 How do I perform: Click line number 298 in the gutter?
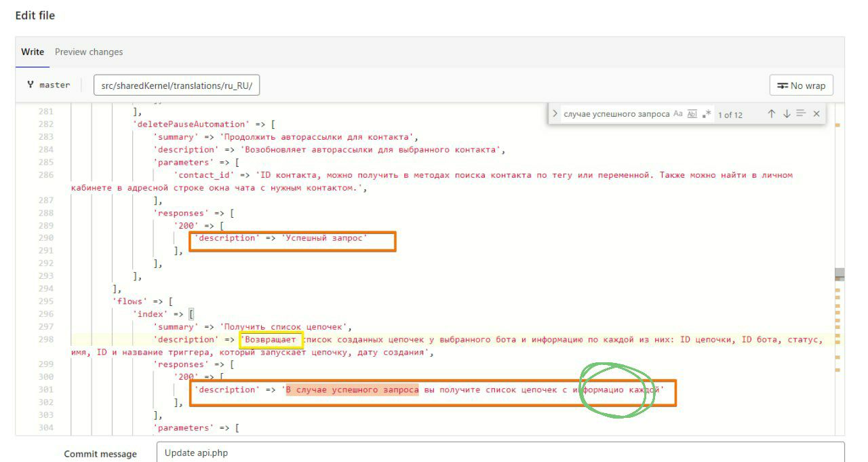(45, 339)
